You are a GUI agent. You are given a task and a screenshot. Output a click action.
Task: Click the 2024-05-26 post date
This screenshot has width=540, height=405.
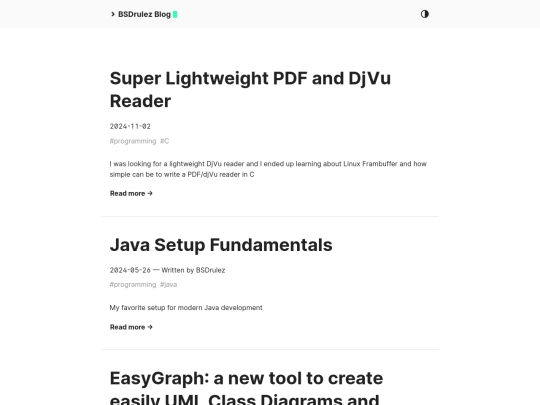(130, 270)
